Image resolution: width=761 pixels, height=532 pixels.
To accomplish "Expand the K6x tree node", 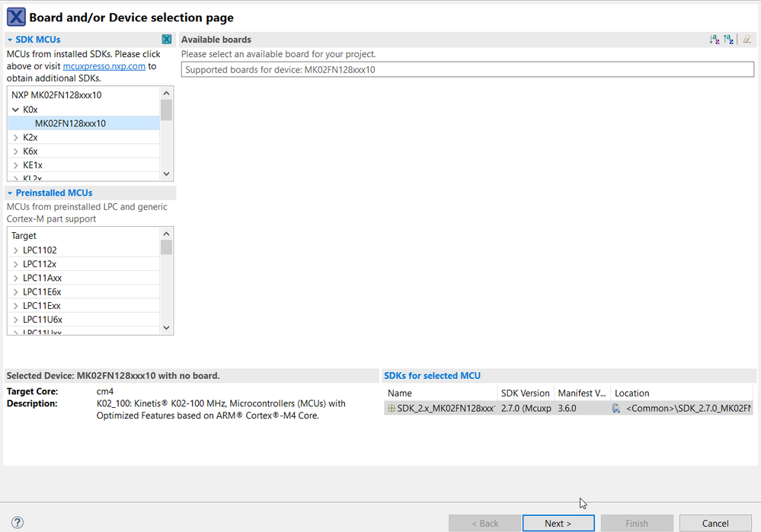I will coord(15,151).
